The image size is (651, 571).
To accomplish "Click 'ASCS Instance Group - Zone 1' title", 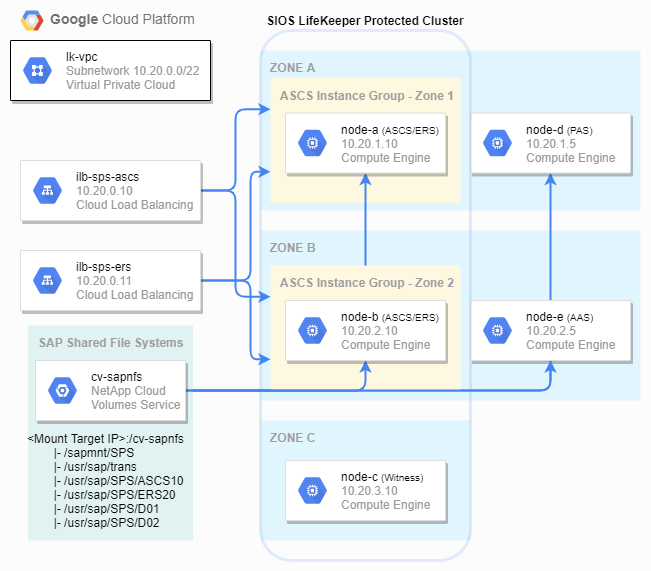I will click(x=367, y=96).
